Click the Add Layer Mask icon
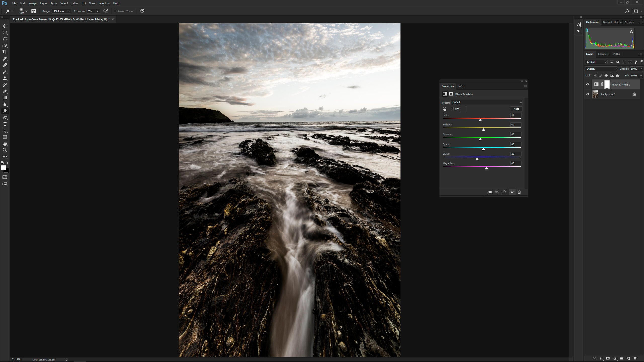This screenshot has height=362, width=644. click(x=608, y=358)
